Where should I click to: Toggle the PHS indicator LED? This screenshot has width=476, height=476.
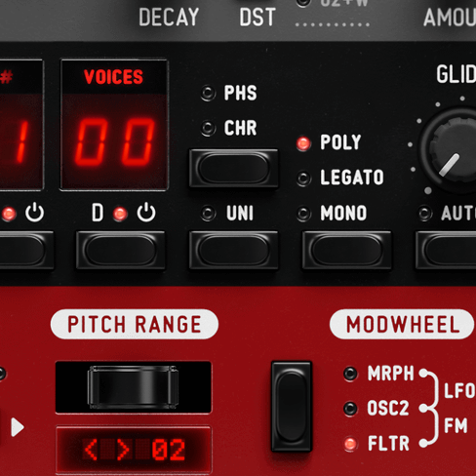[208, 93]
